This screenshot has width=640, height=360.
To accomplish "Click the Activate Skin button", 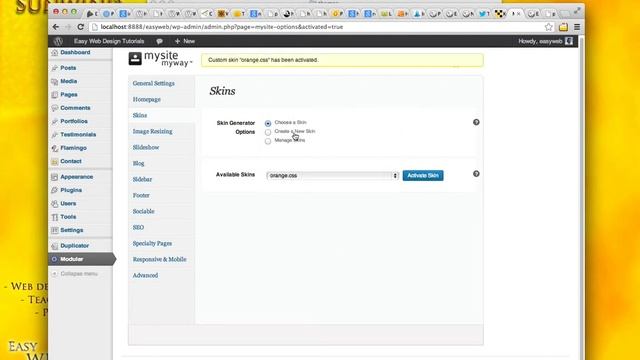I will click(x=423, y=176).
